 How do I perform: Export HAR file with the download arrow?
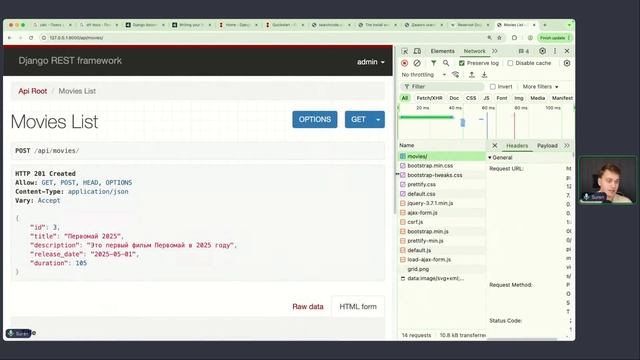pyautogui.click(x=484, y=75)
